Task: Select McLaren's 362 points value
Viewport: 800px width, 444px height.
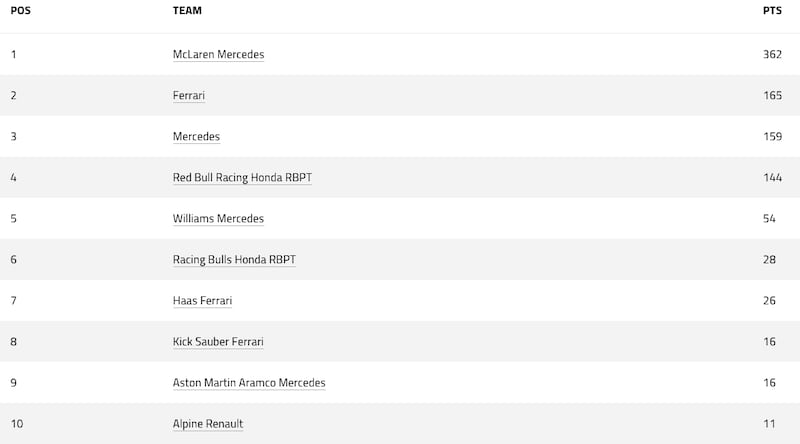Action: pyautogui.click(x=772, y=54)
